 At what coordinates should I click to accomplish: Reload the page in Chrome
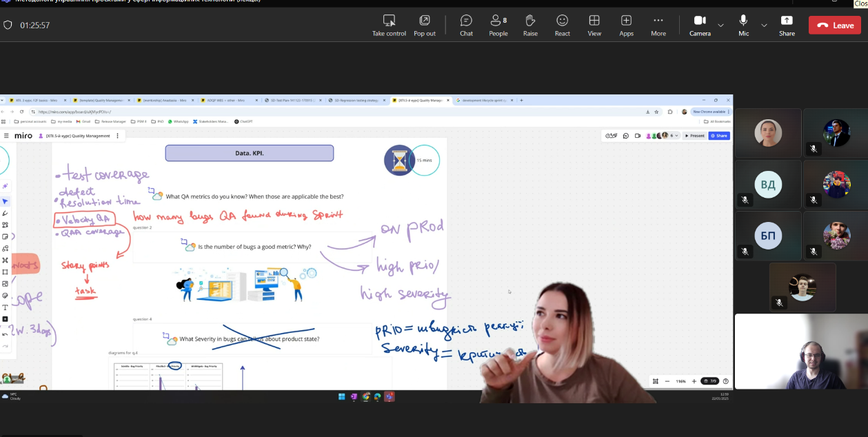21,112
